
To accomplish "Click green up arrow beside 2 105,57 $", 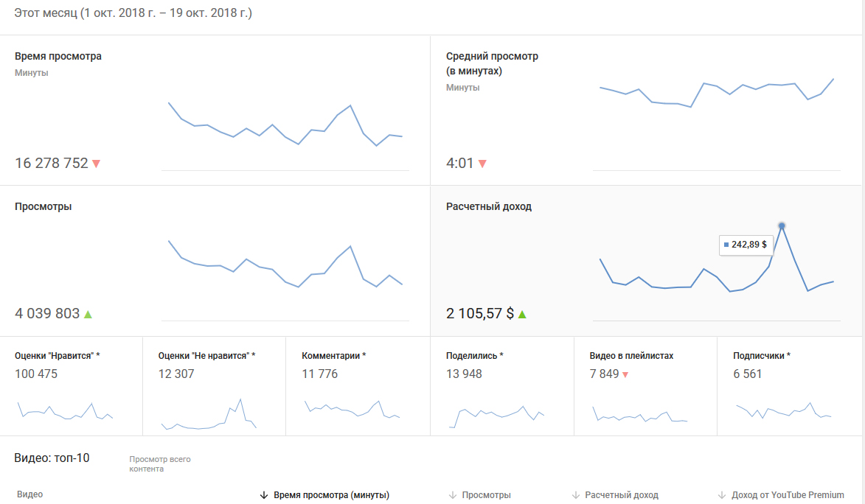I will point(522,314).
